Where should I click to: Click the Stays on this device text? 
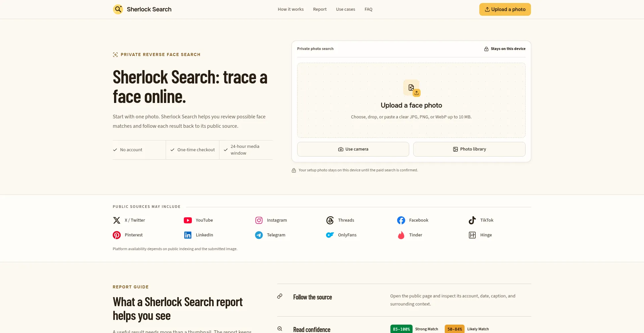[508, 49]
